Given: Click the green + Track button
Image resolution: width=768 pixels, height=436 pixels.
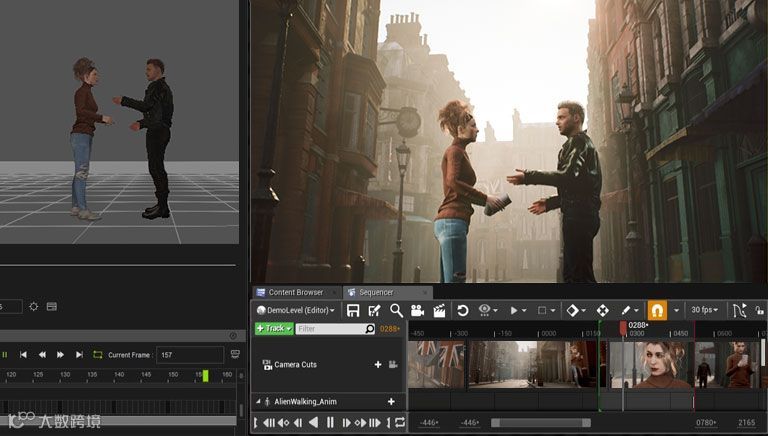Looking at the screenshot, I should tap(273, 328).
